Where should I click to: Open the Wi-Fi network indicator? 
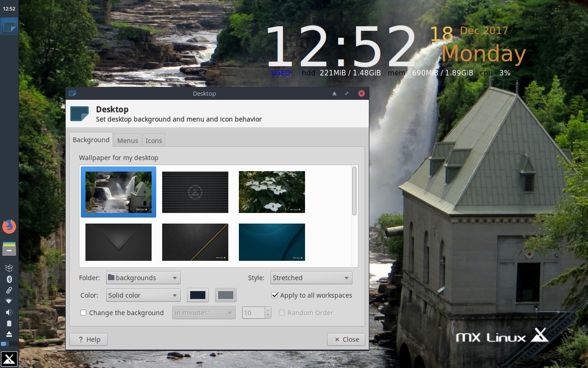9,301
